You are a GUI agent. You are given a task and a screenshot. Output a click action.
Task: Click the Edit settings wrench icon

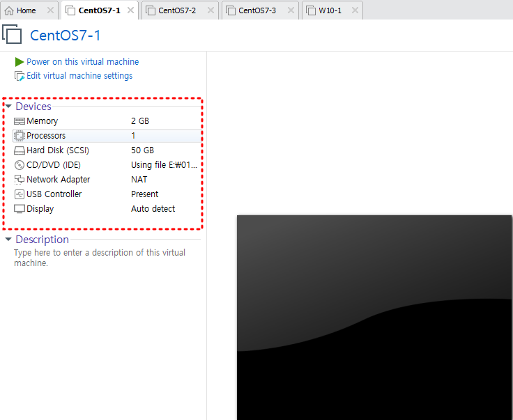[x=20, y=76]
